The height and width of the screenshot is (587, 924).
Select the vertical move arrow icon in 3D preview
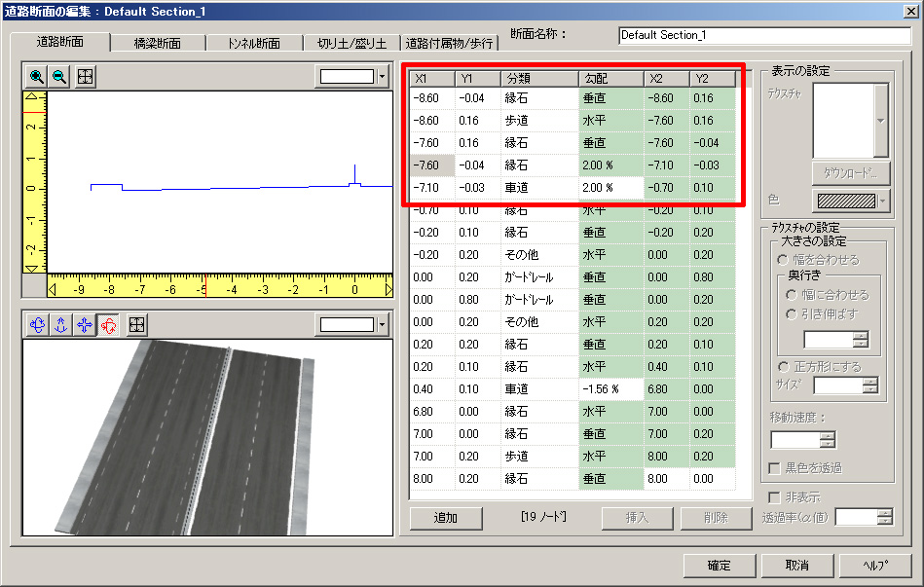59,325
